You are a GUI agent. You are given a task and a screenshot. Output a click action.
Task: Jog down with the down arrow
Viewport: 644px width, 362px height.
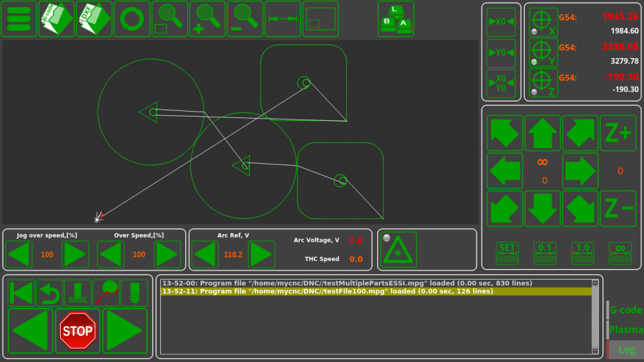point(542,208)
